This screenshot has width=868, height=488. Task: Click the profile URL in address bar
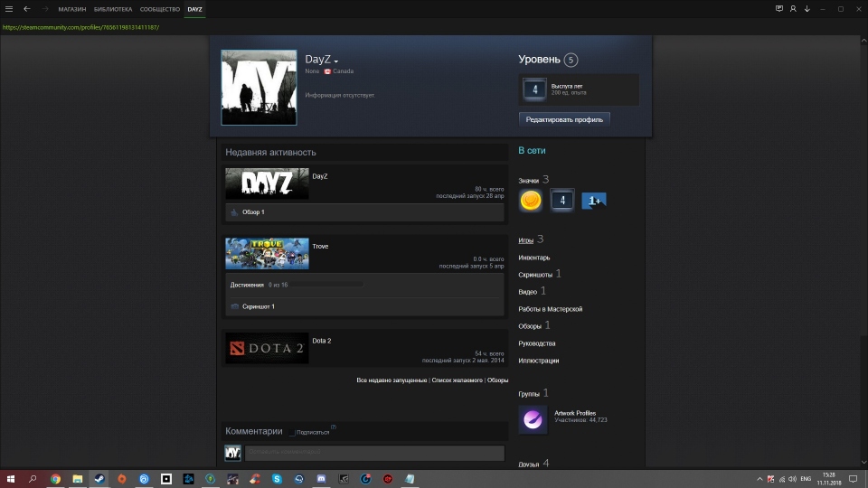click(80, 27)
